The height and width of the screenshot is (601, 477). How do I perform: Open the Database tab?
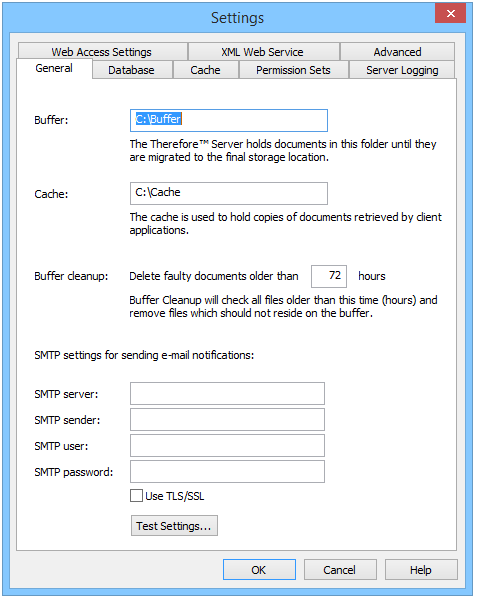132,70
